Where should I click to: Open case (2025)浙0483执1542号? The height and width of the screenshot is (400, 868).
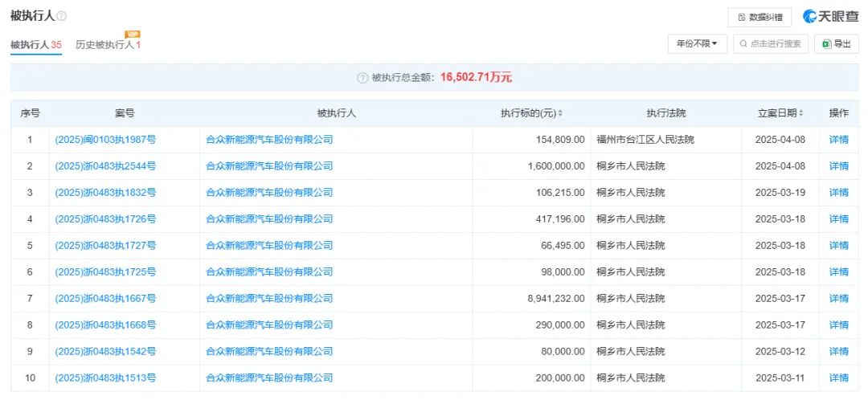(x=105, y=352)
